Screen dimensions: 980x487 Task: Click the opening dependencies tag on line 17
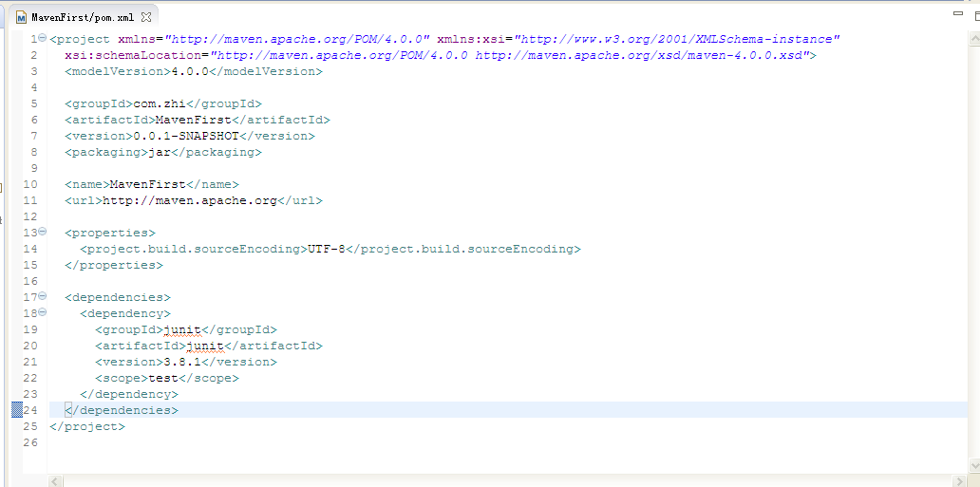(x=118, y=297)
